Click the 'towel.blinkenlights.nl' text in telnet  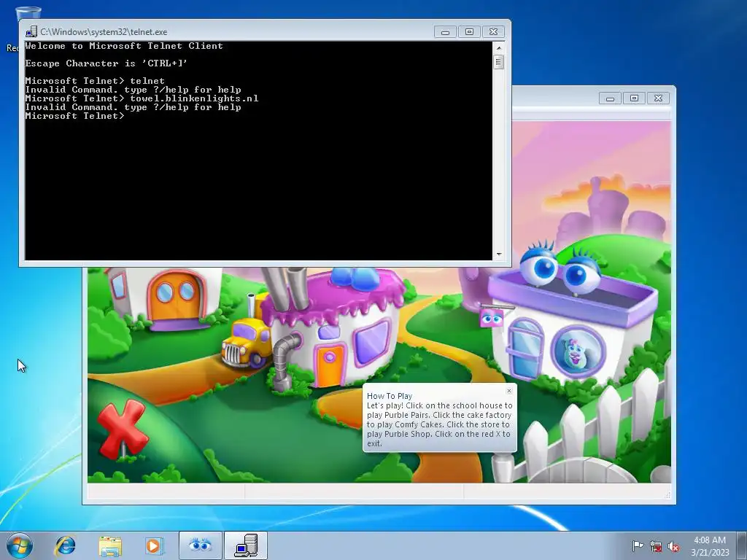click(x=194, y=98)
